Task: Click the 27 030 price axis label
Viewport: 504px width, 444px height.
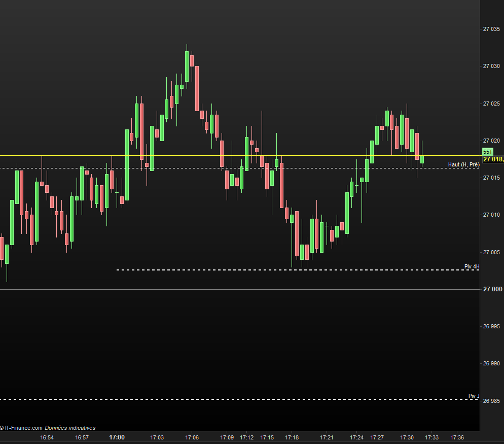Action: coord(491,66)
